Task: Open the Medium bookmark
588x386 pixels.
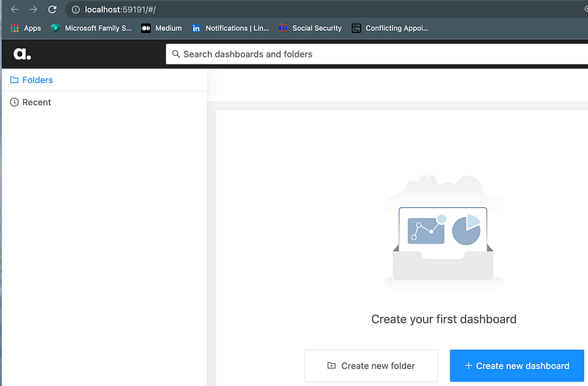Action: [x=162, y=28]
